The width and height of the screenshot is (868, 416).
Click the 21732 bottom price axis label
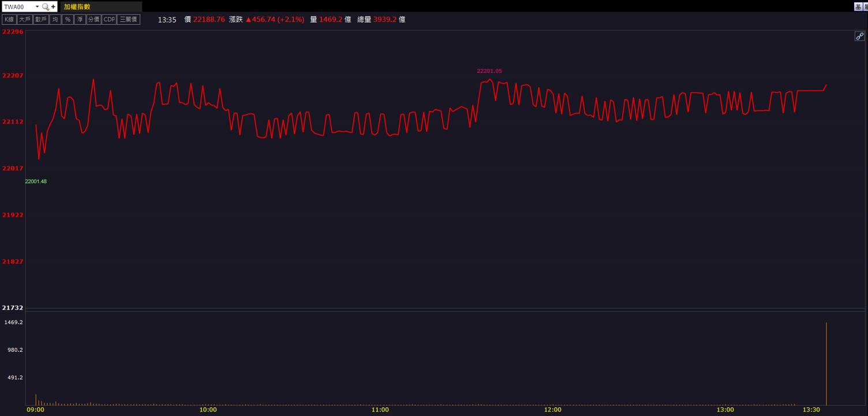pyautogui.click(x=13, y=308)
